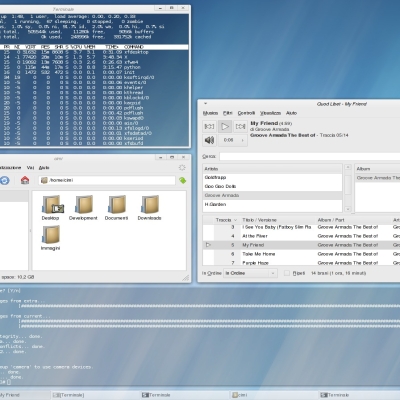This screenshot has width=400, height=400.
Task: Click the throbber gear icon in file manager
Action: click(182, 168)
